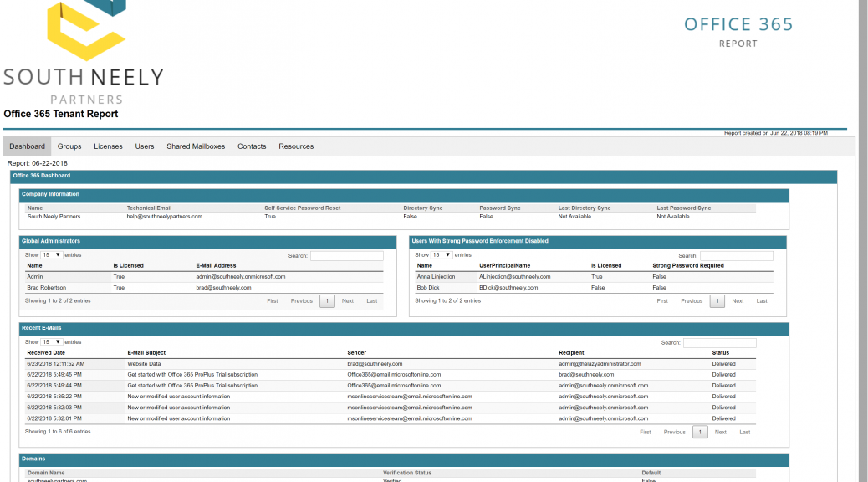The image size is (868, 482).
Task: Select page 1 in Strong Password table pagination
Action: click(717, 301)
